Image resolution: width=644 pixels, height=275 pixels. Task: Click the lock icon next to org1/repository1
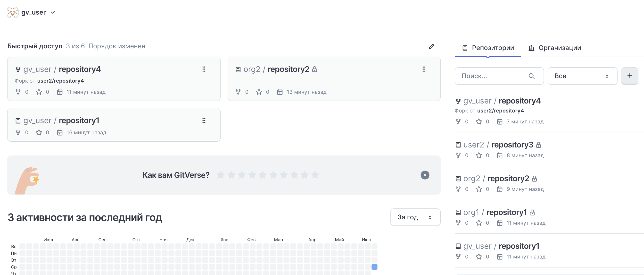point(532,212)
